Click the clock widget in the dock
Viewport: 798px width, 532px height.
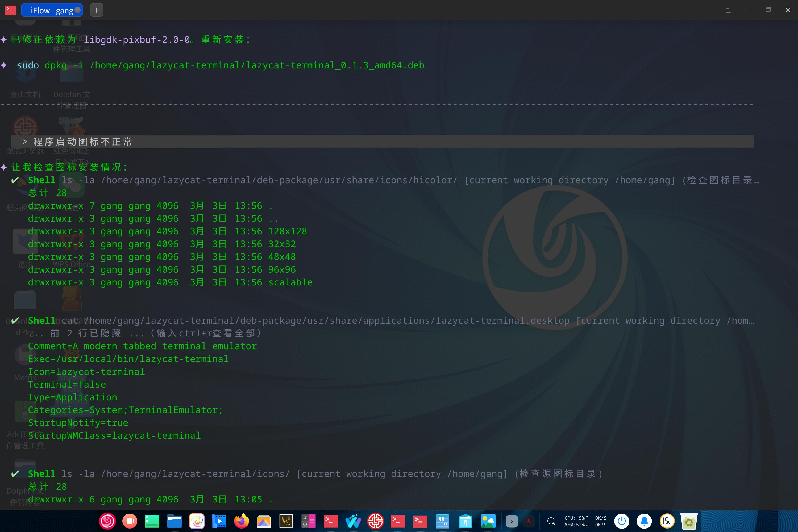tap(667, 521)
